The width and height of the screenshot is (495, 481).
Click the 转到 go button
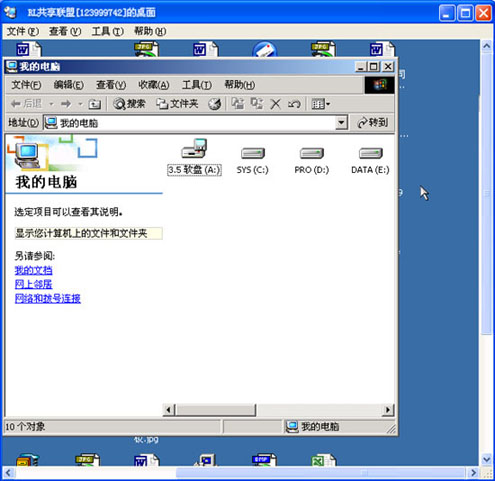click(373, 123)
